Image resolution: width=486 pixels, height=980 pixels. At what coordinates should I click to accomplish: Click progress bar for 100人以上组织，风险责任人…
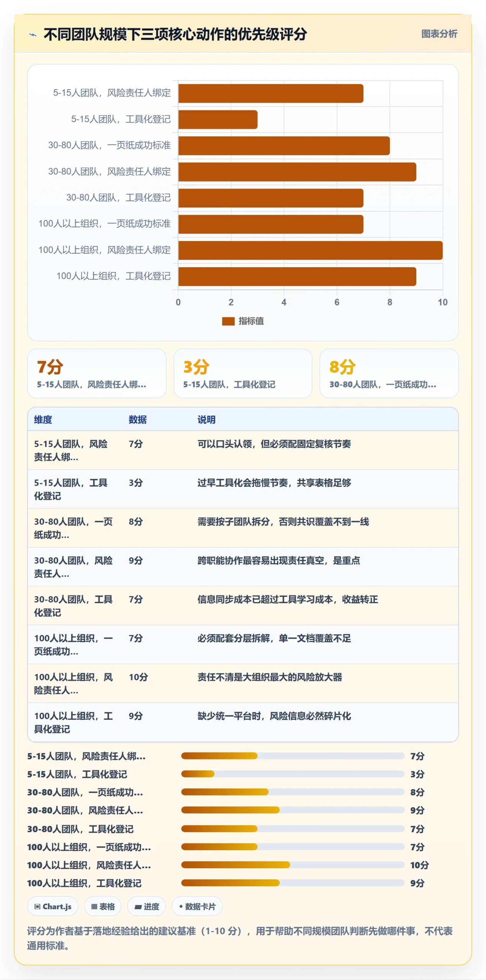click(x=293, y=864)
